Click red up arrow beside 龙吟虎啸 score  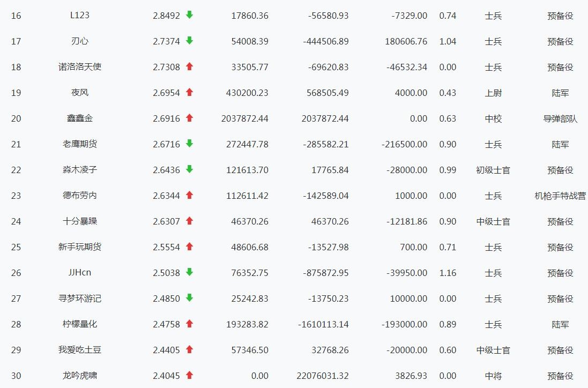[189, 375]
